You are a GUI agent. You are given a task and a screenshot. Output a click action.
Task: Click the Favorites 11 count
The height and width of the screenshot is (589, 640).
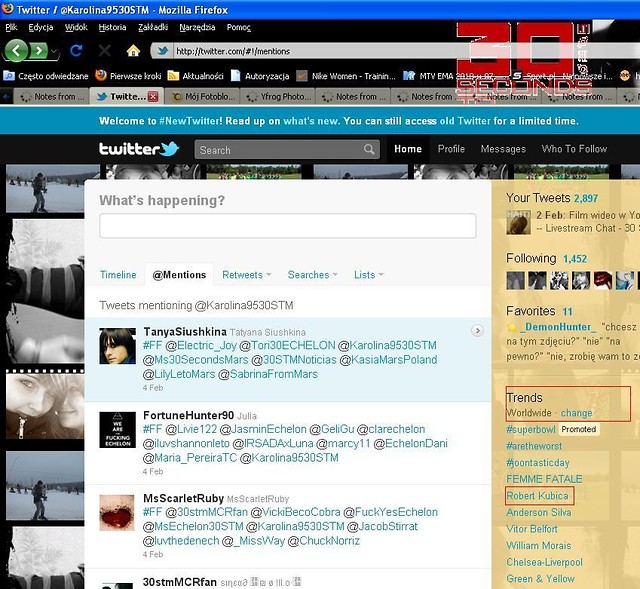point(567,311)
